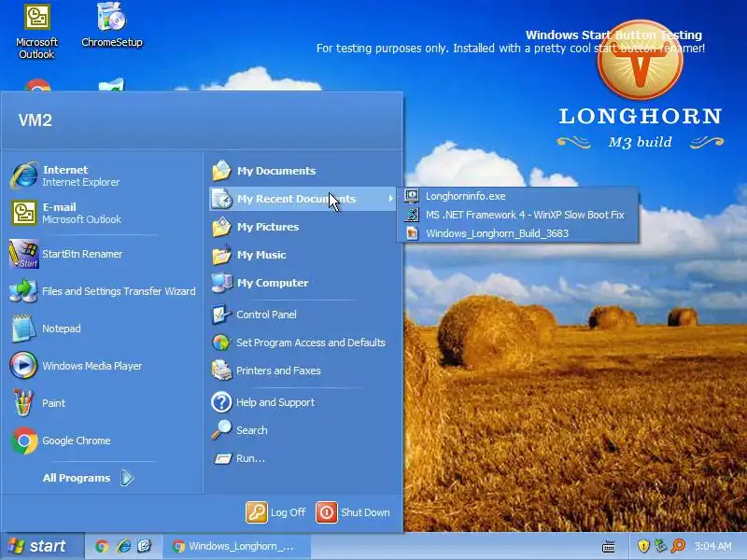Viewport: 747px width, 560px height.
Task: Open Longhorninfo.exe recent document
Action: (519, 196)
